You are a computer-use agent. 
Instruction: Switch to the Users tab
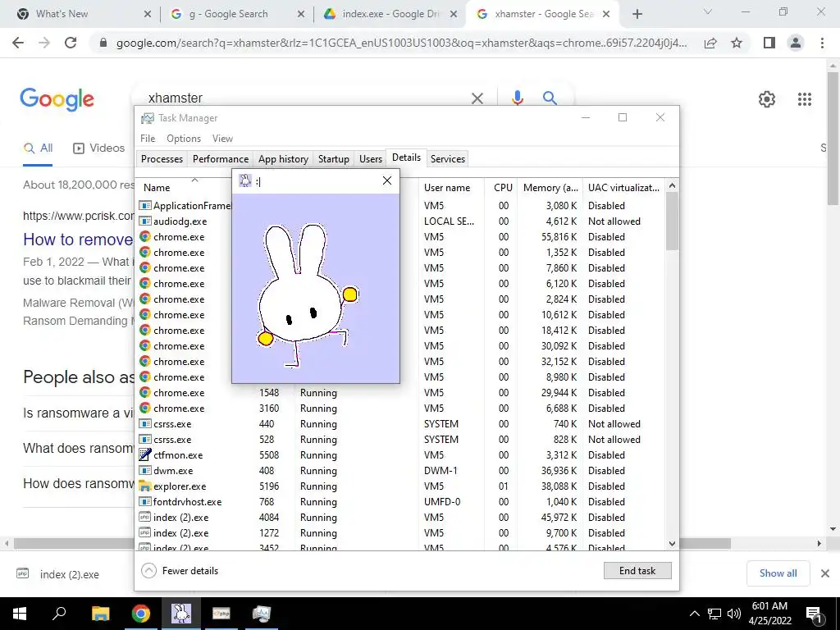coord(371,158)
